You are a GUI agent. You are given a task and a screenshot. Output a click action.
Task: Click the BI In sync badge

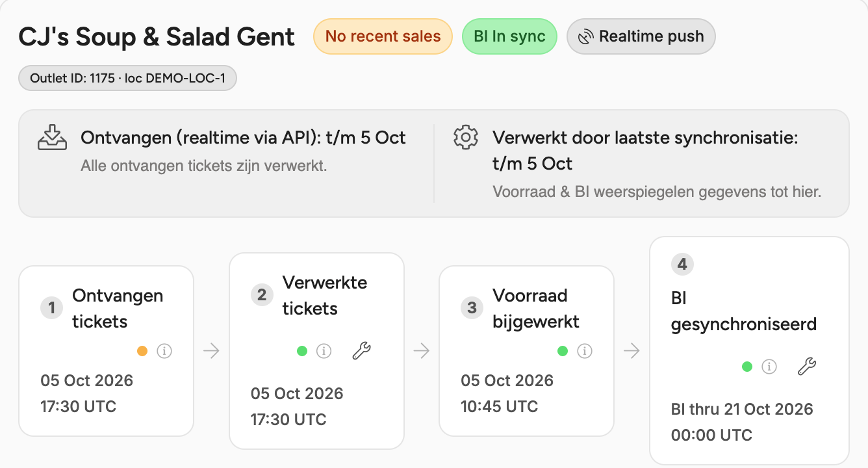(x=509, y=36)
